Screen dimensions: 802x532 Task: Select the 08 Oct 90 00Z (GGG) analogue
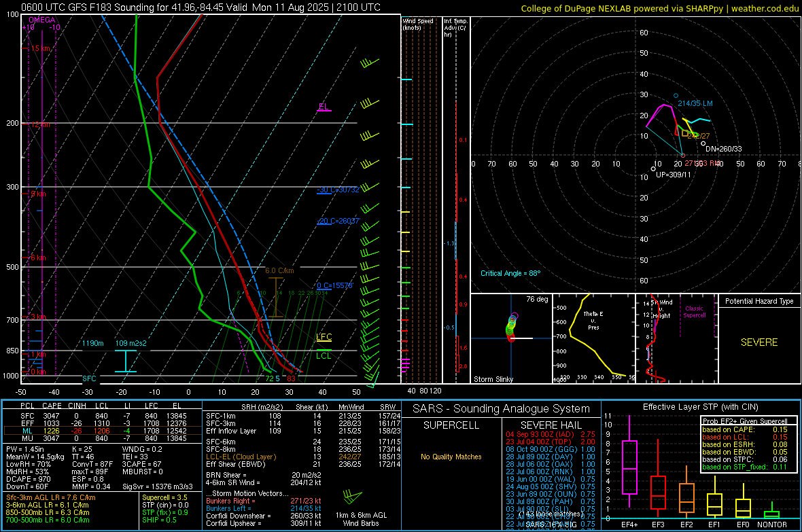pyautogui.click(x=551, y=449)
